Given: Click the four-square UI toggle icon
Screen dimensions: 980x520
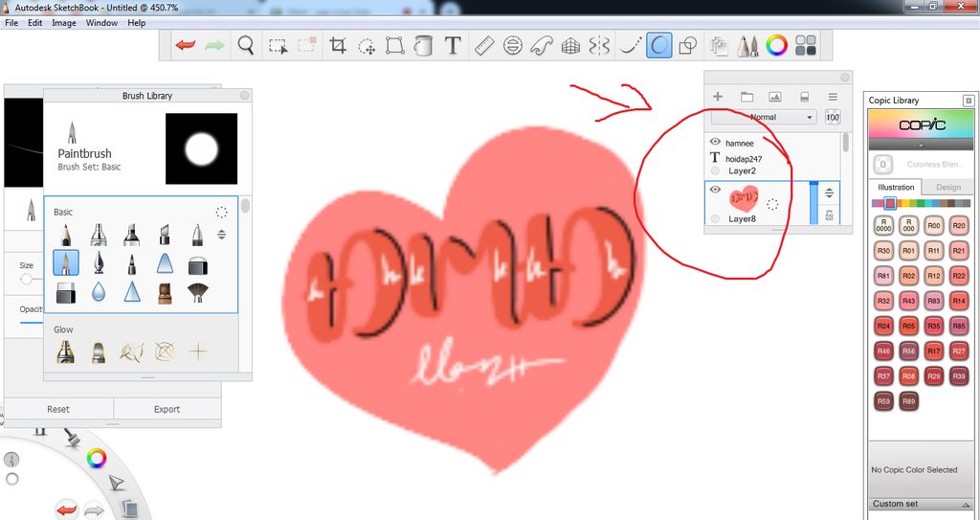Looking at the screenshot, I should [806, 46].
